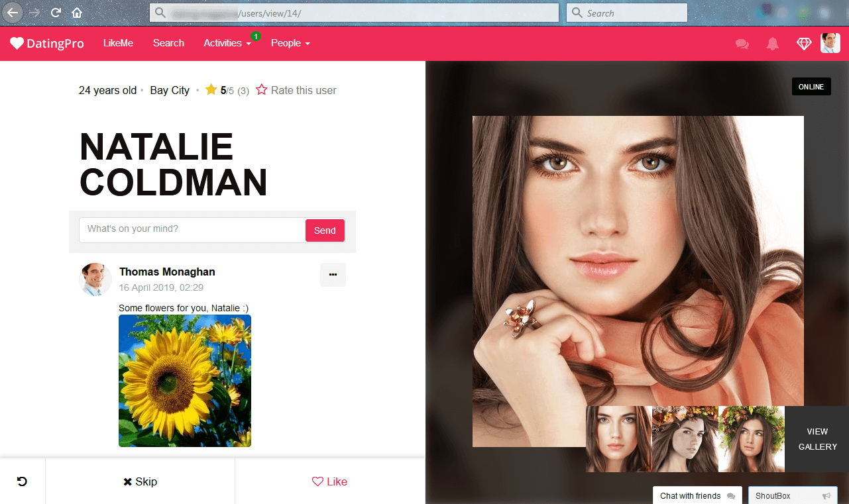Go to the browser home page
The width and height of the screenshot is (849, 504).
point(77,13)
